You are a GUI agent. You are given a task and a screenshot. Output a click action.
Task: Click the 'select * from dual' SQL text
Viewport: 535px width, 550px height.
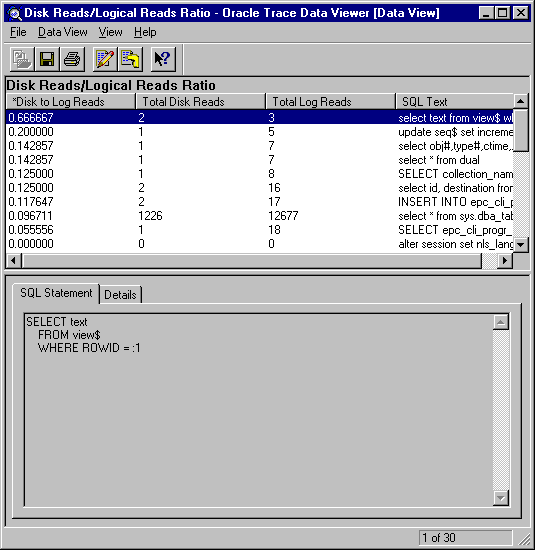click(x=439, y=160)
